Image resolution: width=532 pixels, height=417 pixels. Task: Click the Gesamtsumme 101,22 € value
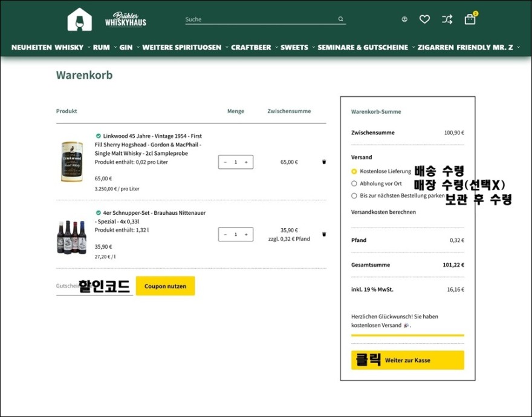(x=453, y=265)
